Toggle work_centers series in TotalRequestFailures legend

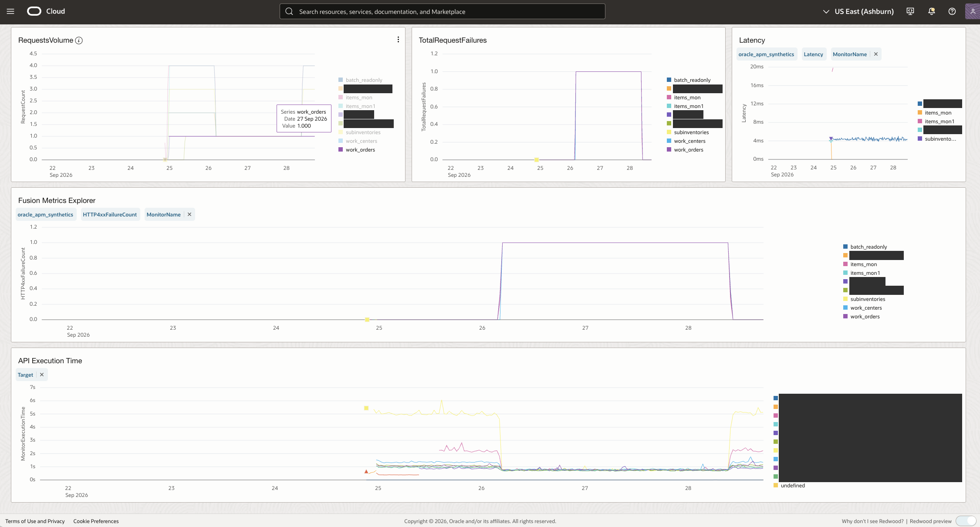point(686,141)
